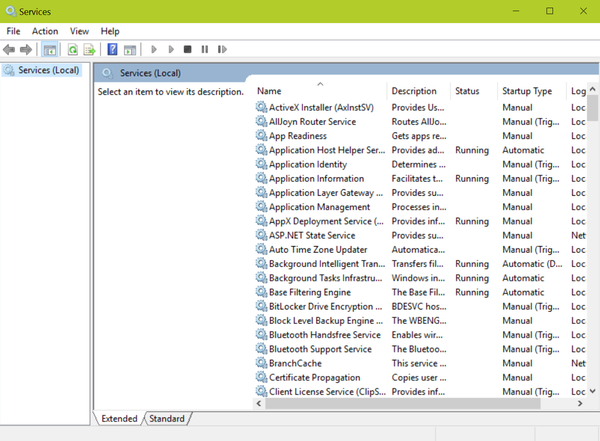
Task: Open the Help menu
Action: [x=110, y=31]
